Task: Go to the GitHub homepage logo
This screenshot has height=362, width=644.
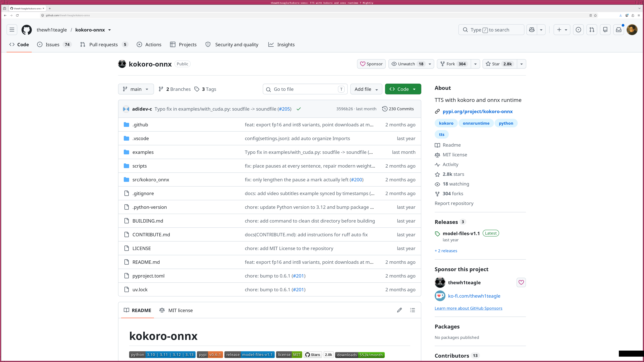Action: 26,30
